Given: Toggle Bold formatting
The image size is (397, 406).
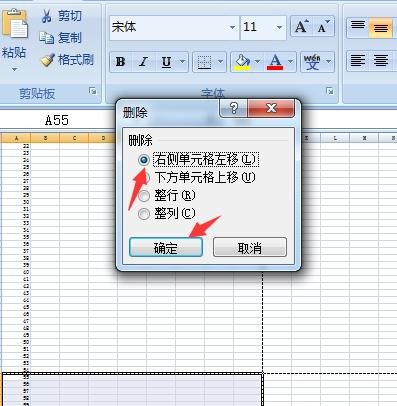Looking at the screenshot, I should click(x=121, y=62).
